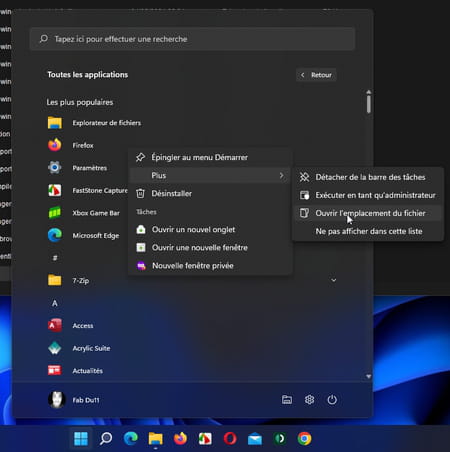The image size is (450, 452).
Task: Expand the 7-Zip folder chevron
Action: [x=333, y=280]
